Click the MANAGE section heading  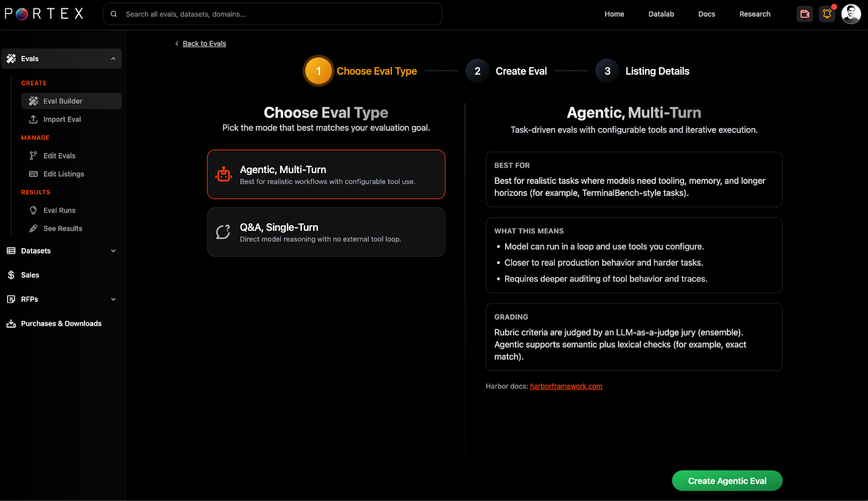(35, 138)
